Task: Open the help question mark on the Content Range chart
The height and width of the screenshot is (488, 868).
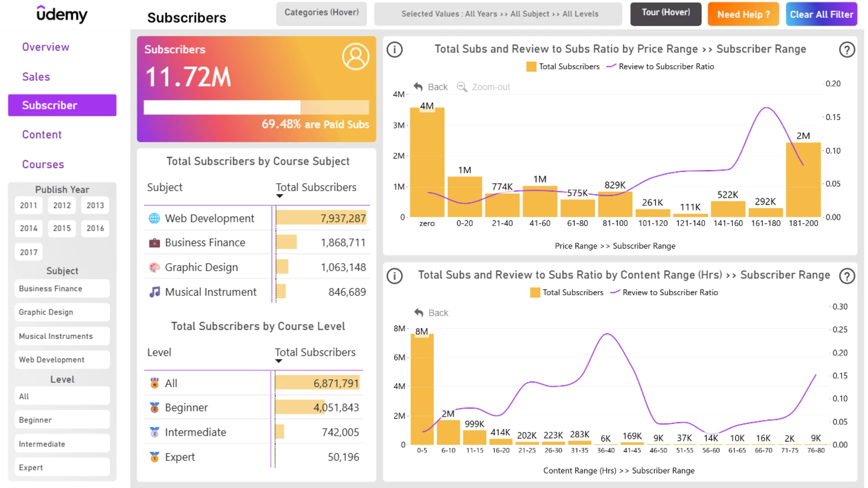Action: coord(847,276)
